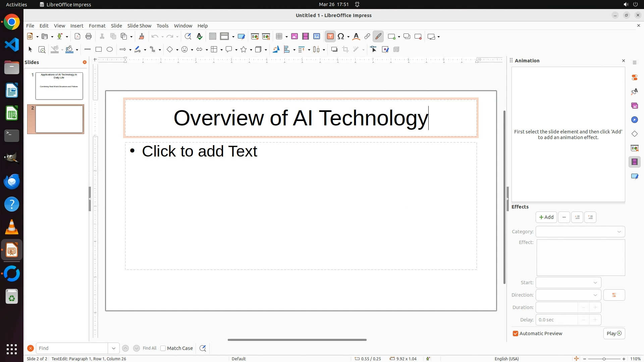Click the Display Grid icon

[212, 37]
